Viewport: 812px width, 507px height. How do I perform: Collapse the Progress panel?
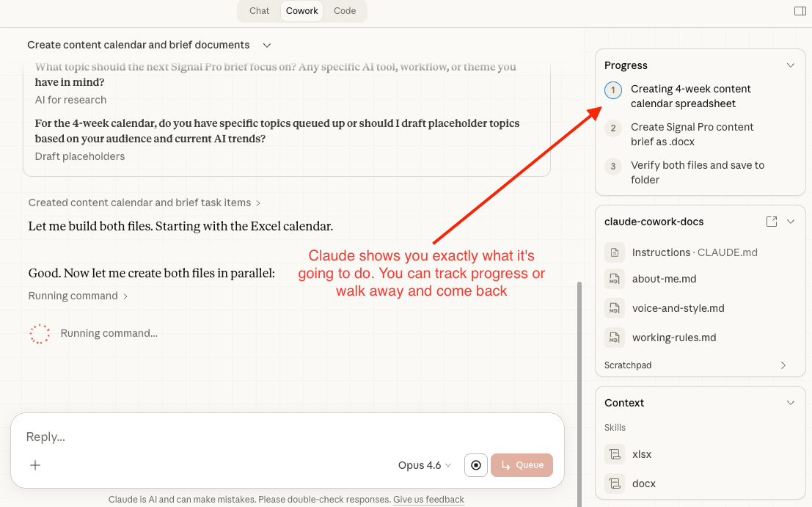[791, 65]
